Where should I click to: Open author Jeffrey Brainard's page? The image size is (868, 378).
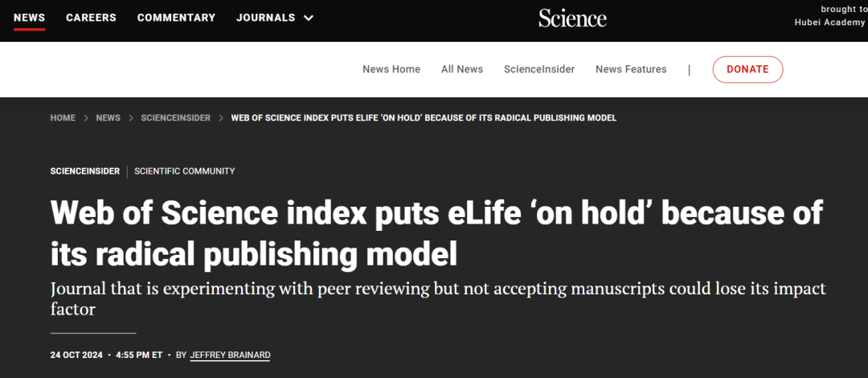coord(230,355)
